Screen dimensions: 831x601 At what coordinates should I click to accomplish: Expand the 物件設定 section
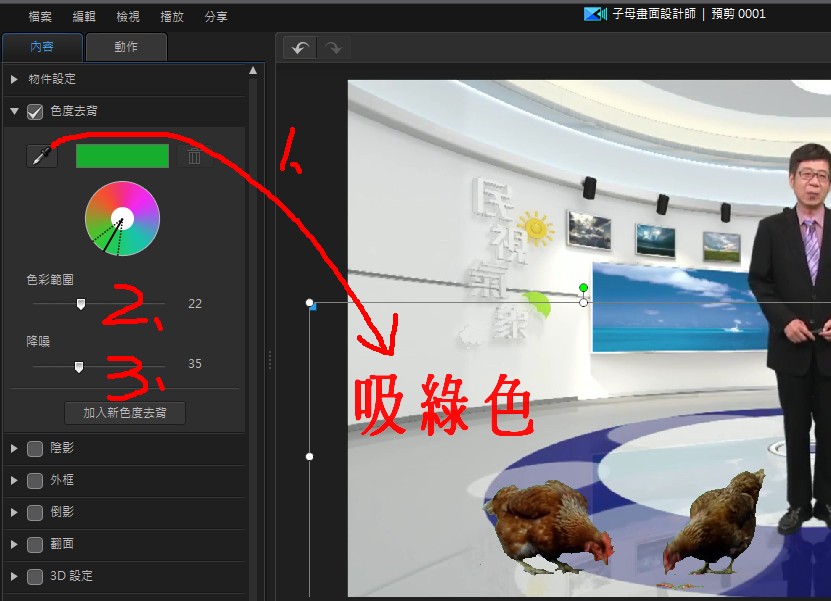[14, 79]
